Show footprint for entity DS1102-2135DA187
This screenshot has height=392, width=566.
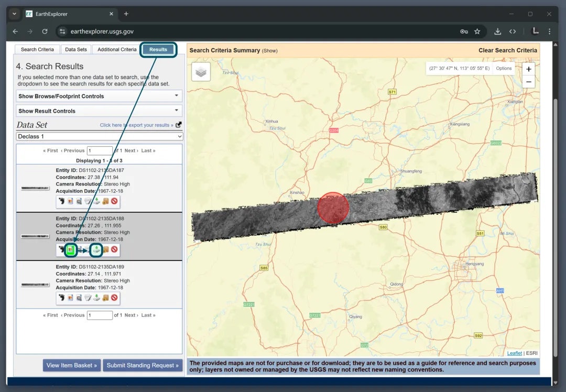[61, 201]
